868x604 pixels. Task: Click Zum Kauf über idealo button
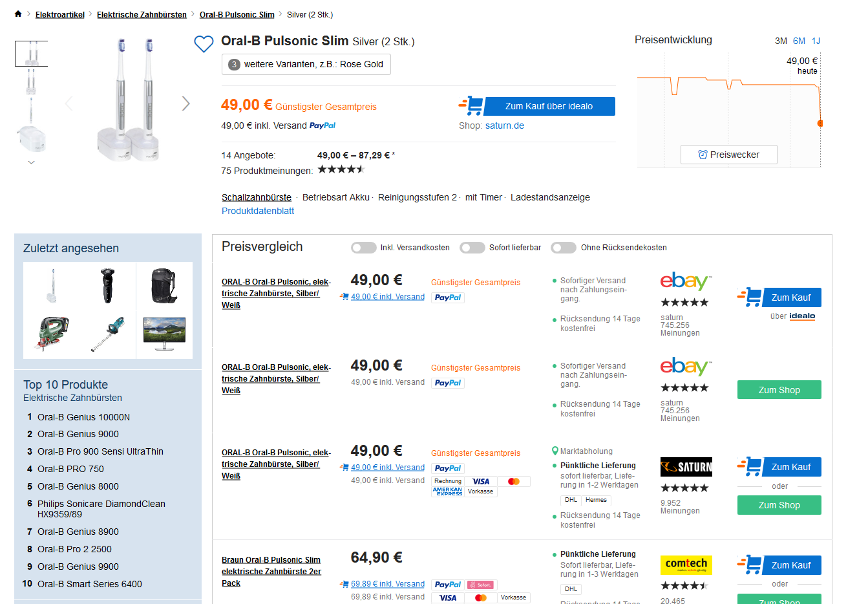pyautogui.click(x=549, y=106)
